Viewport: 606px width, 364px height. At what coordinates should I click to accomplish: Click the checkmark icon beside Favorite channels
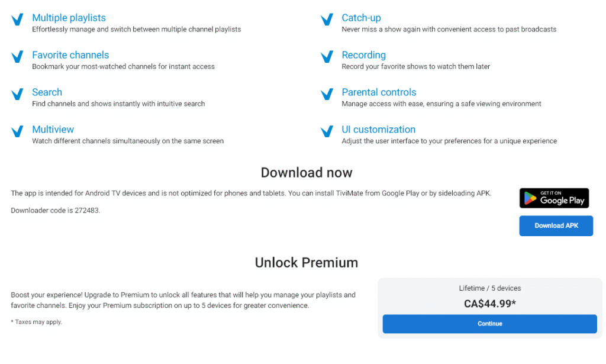17,57
